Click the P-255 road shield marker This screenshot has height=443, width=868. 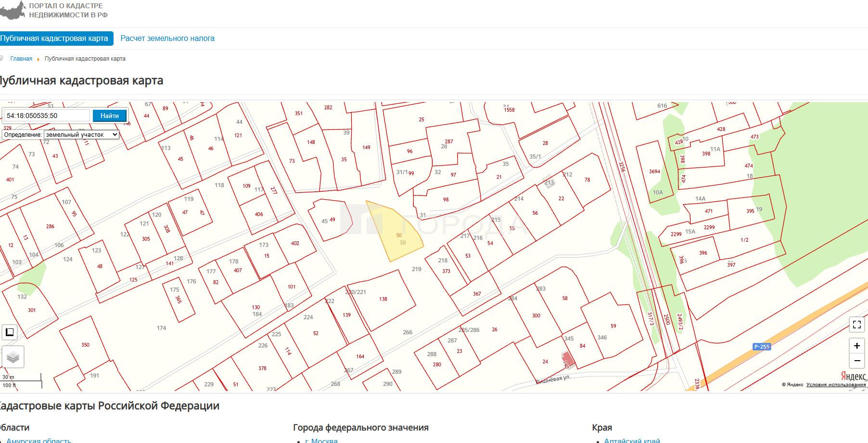coord(762,347)
